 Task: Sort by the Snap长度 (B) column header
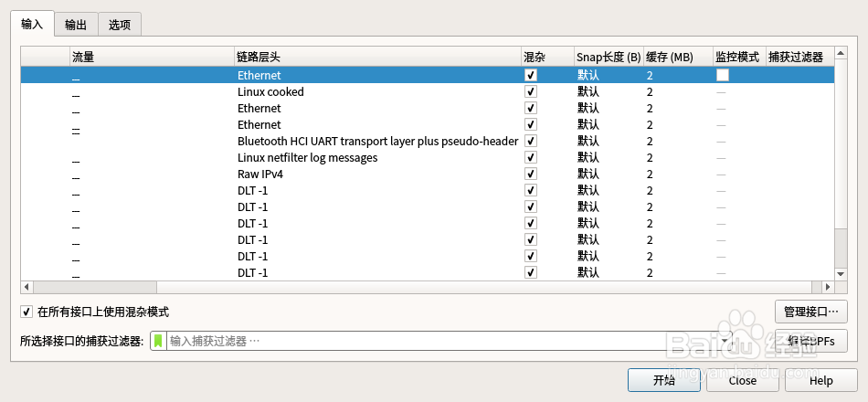(x=609, y=57)
